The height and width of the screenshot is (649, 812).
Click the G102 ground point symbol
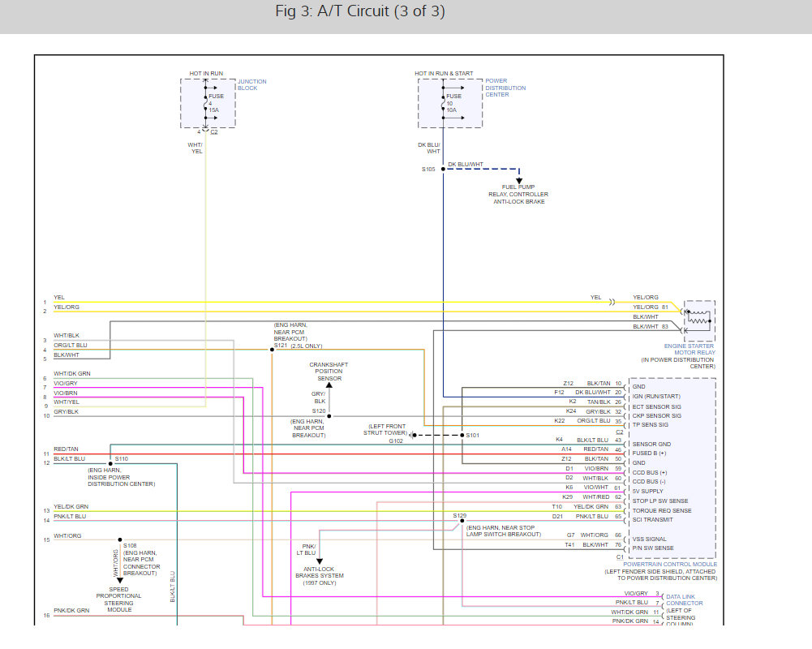pyautogui.click(x=413, y=436)
